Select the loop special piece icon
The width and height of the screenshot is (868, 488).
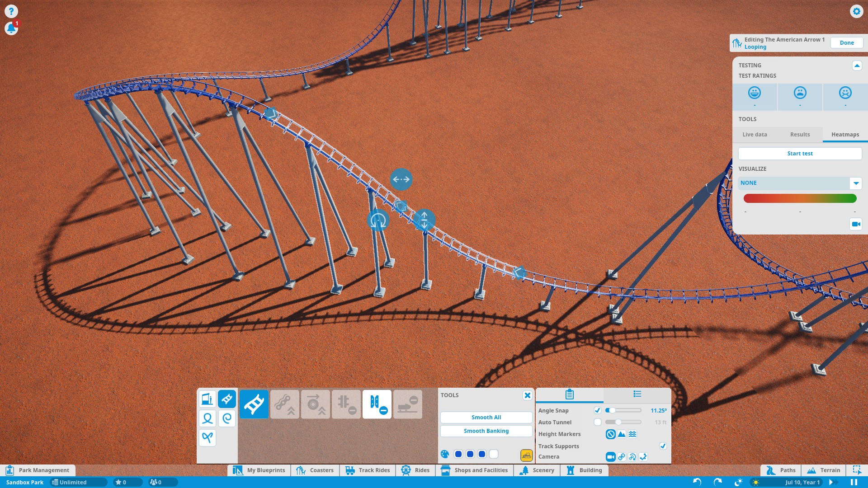click(208, 418)
